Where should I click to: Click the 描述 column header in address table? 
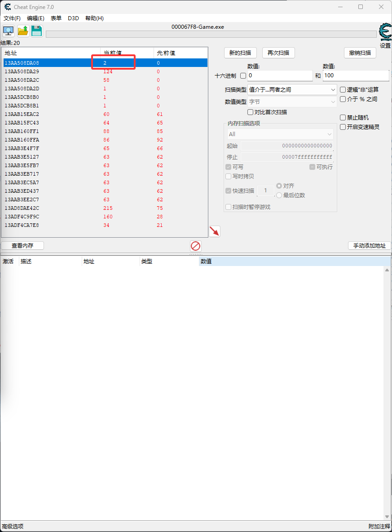[50, 261]
